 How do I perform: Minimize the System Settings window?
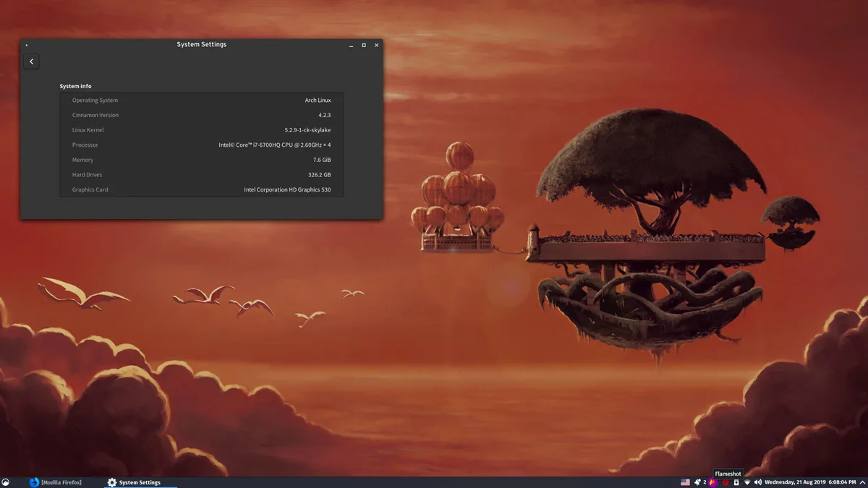(x=351, y=45)
